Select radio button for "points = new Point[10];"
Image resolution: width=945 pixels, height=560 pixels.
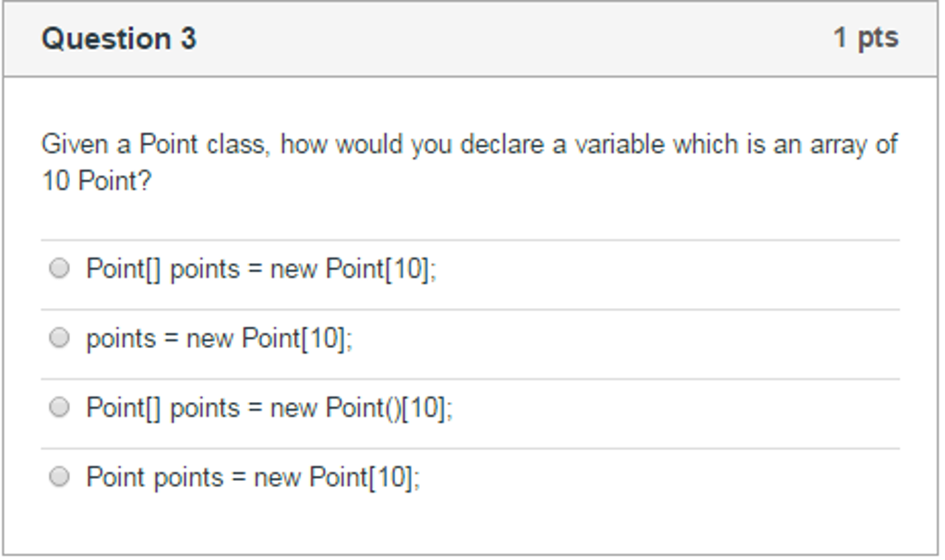pos(59,338)
